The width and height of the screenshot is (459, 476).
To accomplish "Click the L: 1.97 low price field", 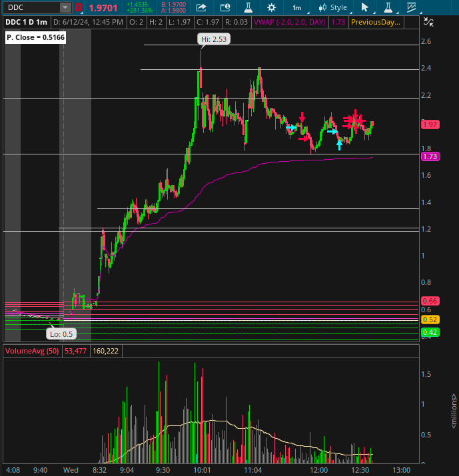I will pyautogui.click(x=179, y=22).
